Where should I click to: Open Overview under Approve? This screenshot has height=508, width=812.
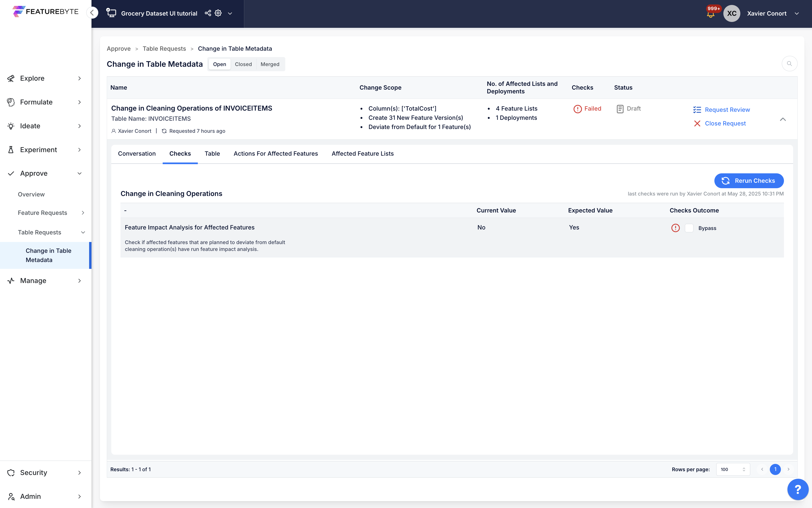(31, 194)
